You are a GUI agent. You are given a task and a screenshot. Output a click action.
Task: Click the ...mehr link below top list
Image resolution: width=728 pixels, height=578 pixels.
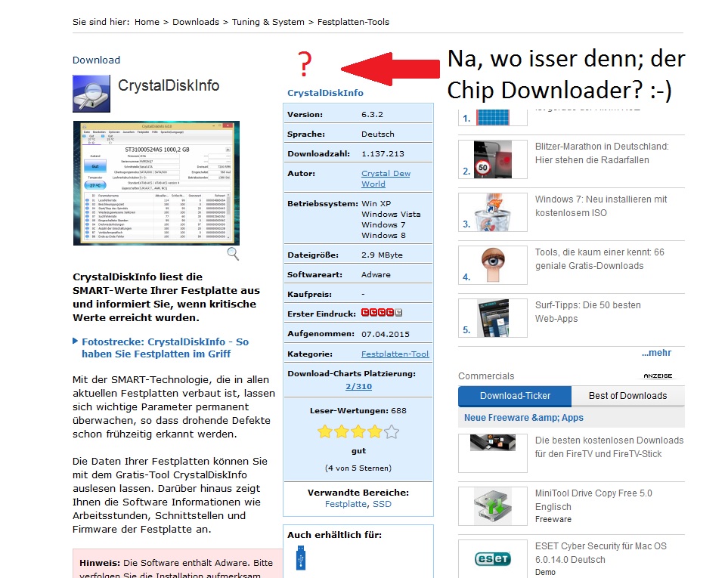pos(656,353)
